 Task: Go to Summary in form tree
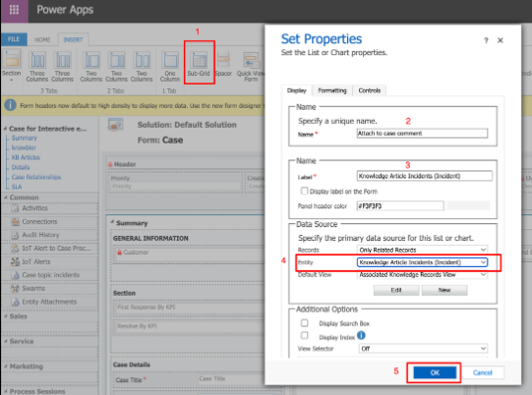[25, 138]
